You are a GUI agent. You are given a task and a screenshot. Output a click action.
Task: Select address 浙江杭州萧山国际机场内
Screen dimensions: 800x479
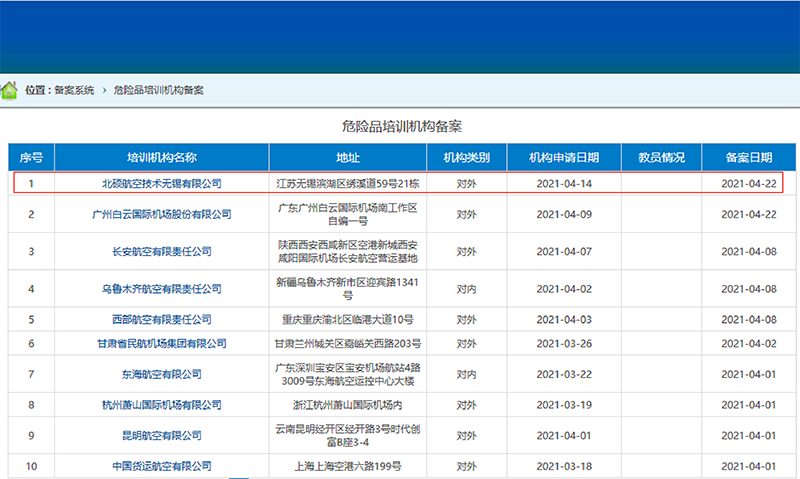(348, 405)
